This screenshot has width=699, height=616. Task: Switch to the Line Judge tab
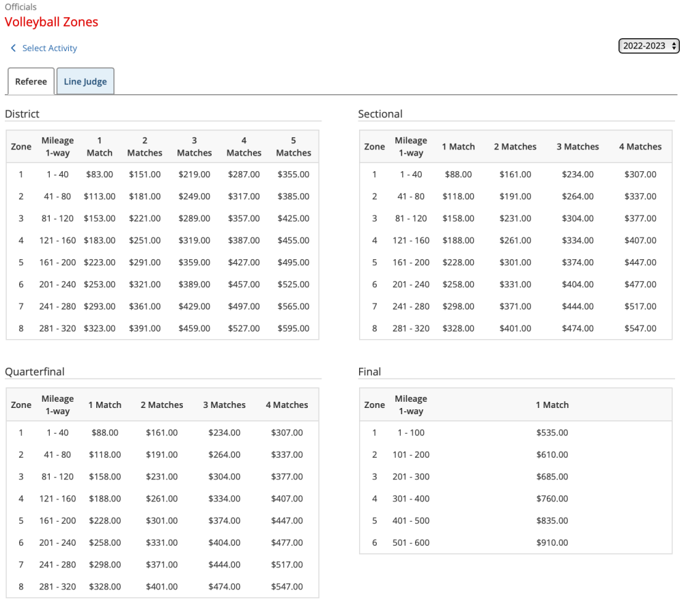point(85,82)
